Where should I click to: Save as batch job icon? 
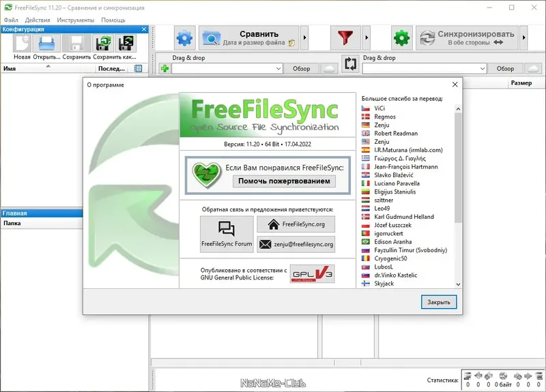pos(126,44)
